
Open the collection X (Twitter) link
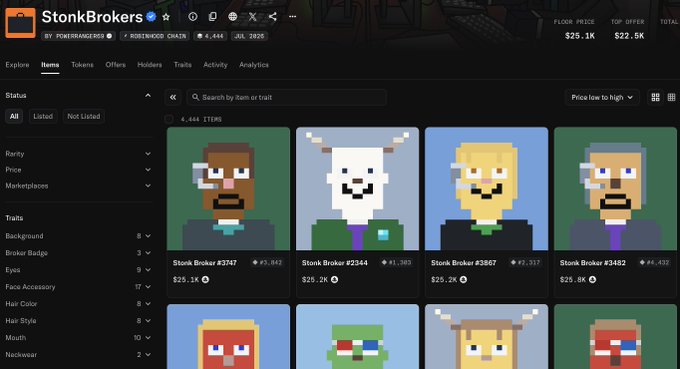coord(252,16)
